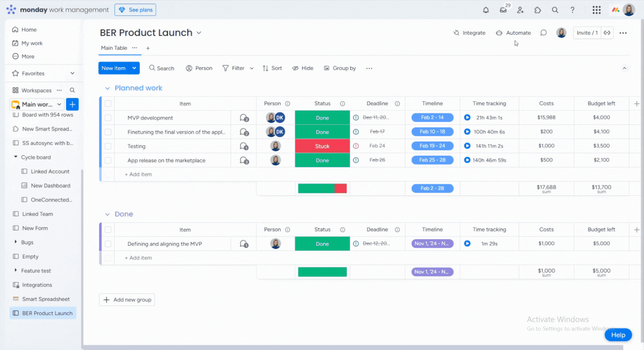The height and width of the screenshot is (350, 644).
Task: Open the board discussion speech bubble icon
Action: 543,33
